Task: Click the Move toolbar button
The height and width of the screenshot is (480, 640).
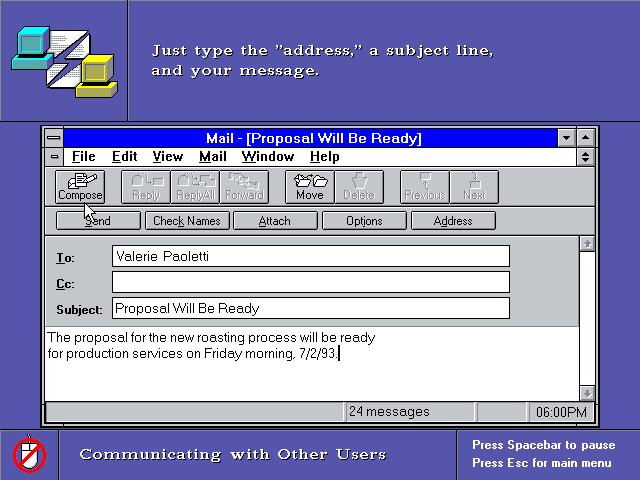Action: (x=310, y=187)
